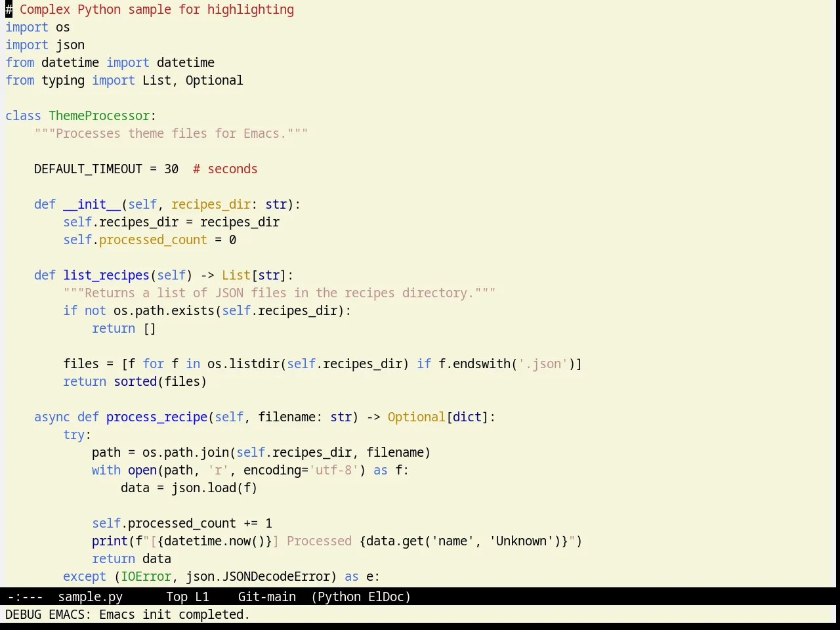Click 'os.path.join' call
The image size is (840, 630).
(x=186, y=452)
